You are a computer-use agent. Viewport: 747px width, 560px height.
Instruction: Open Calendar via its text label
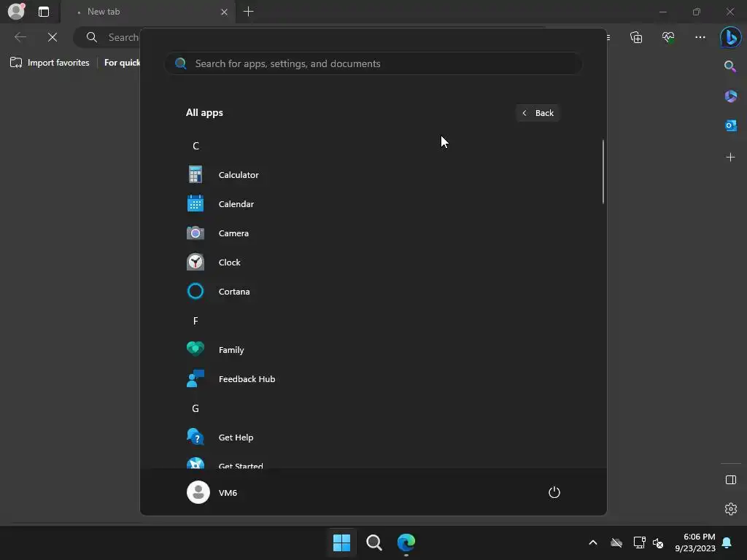point(236,204)
